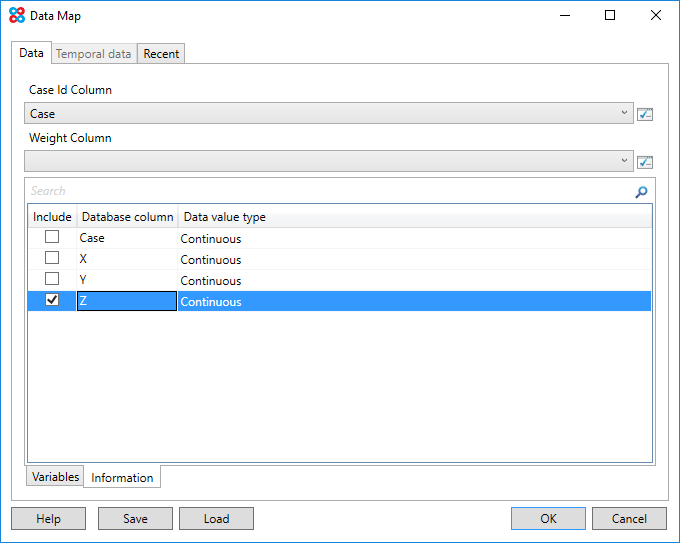Sort by the Include column header
The width and height of the screenshot is (680, 543).
(52, 217)
